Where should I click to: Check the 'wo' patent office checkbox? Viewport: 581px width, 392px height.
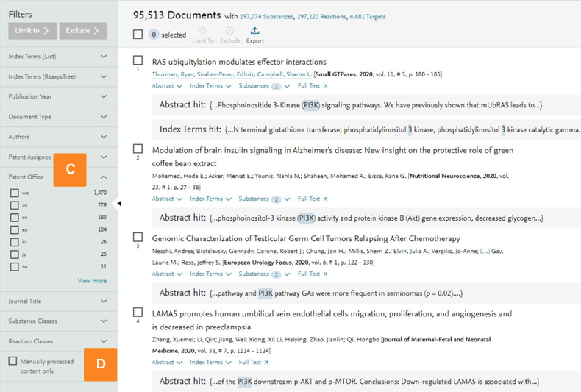coord(15,193)
